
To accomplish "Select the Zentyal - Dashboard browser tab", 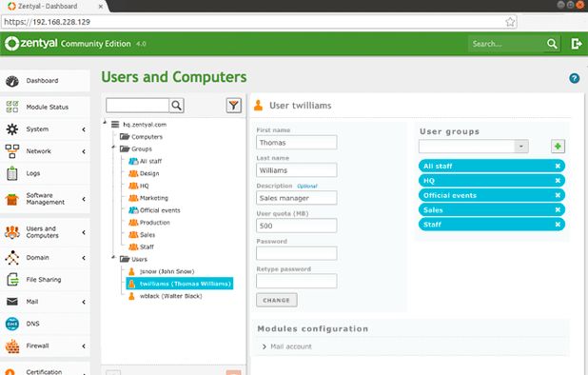I will coord(54,7).
